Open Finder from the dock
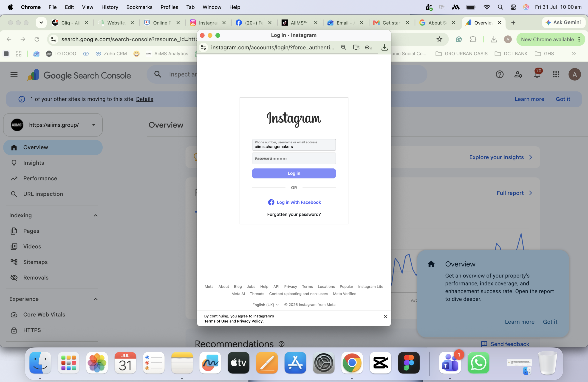Viewport: 588px width, 382px height. (x=40, y=363)
